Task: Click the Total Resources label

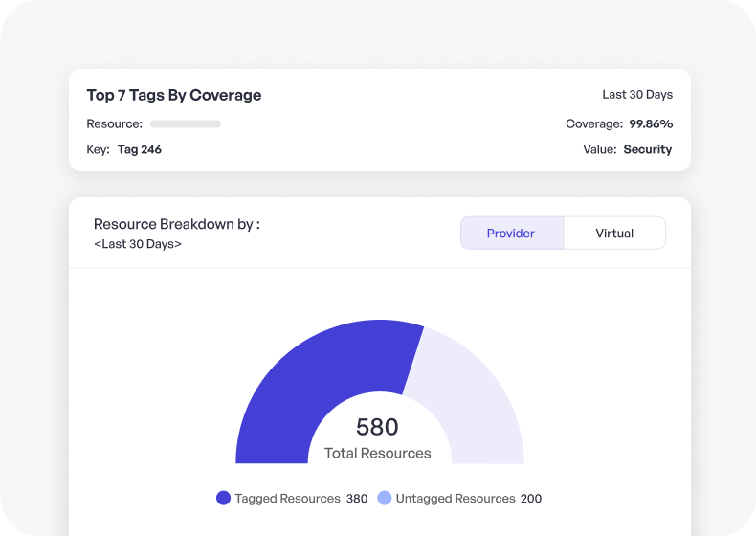Action: click(377, 453)
